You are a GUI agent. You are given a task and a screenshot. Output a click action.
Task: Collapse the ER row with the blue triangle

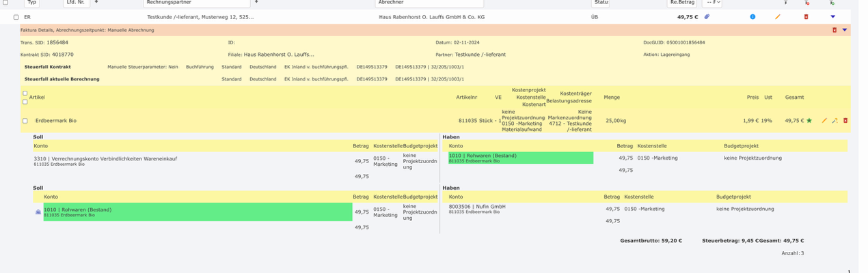click(x=832, y=16)
